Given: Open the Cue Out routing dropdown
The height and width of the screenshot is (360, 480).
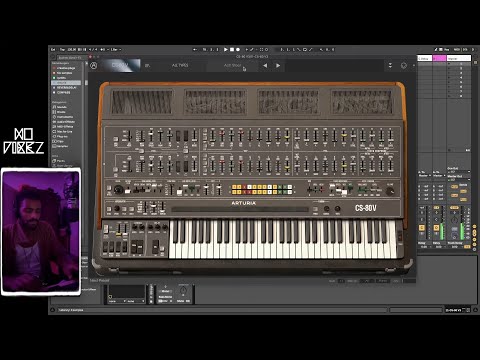Looking at the screenshot, I should 459,172.
